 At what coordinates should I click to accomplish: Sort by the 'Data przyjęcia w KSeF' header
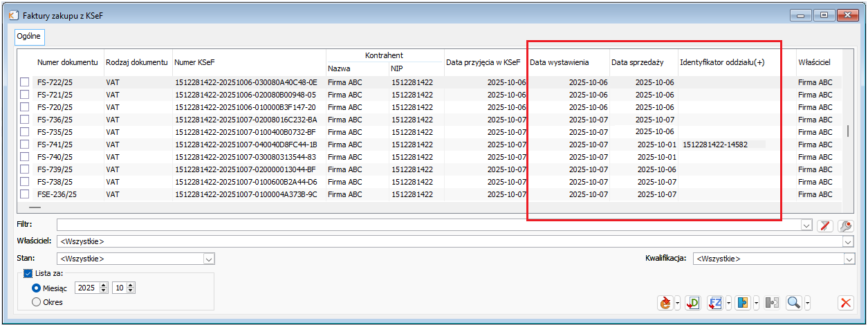(484, 62)
